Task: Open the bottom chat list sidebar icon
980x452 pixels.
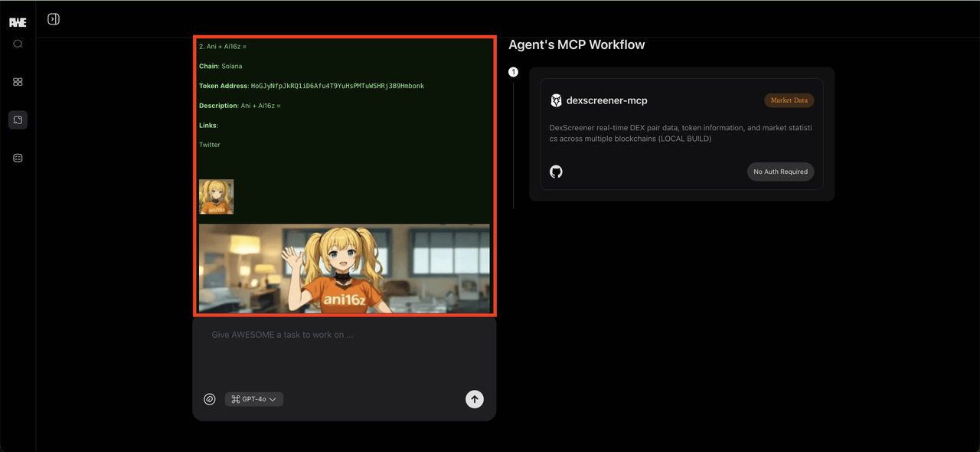Action: [18, 158]
